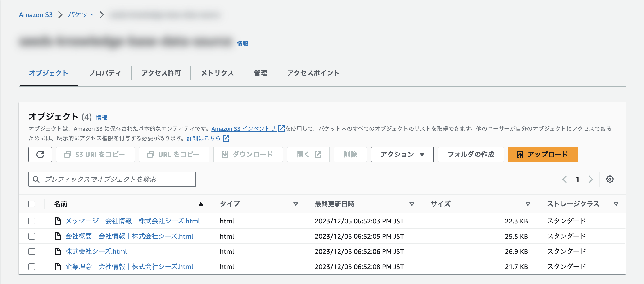644x284 pixels.
Task: Click the next page chevron arrow
Action: pyautogui.click(x=590, y=179)
